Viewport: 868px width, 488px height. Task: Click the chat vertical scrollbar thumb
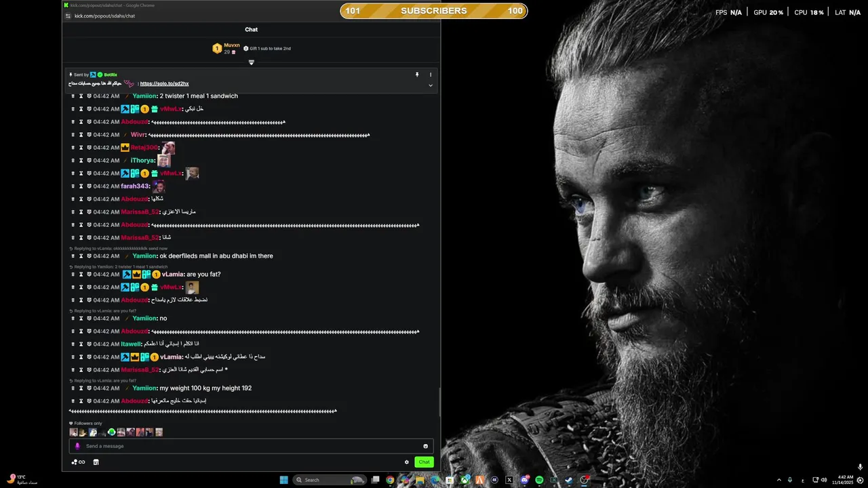coord(439,402)
